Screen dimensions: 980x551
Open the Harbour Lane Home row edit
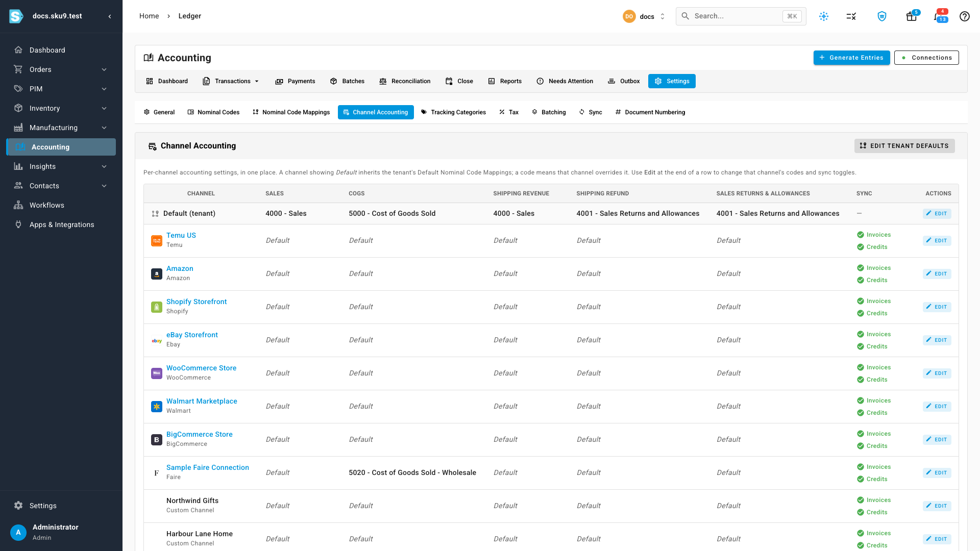click(937, 539)
